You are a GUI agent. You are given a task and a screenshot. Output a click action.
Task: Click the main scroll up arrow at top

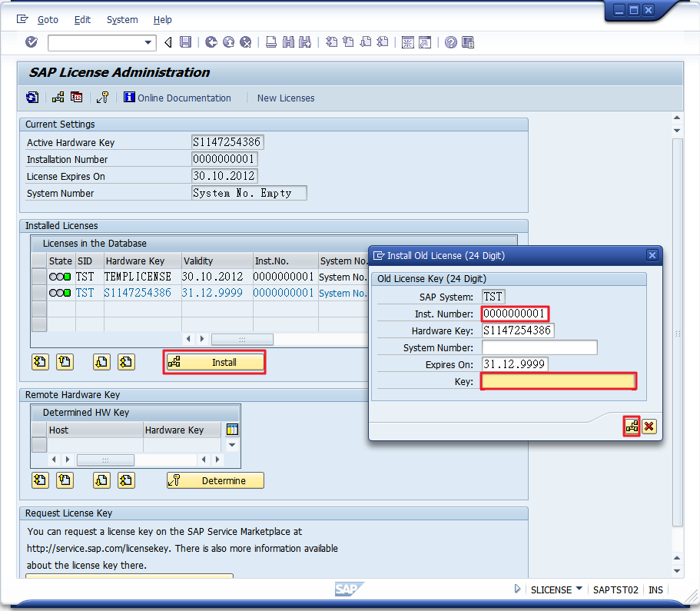click(x=677, y=118)
